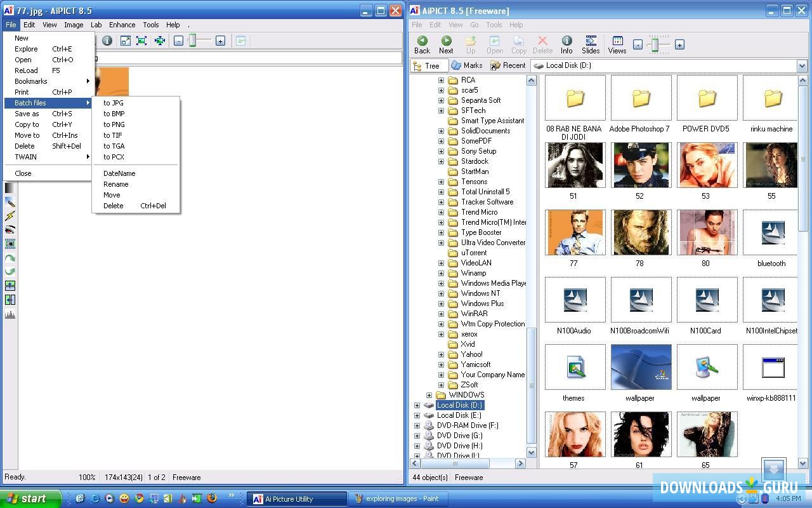Click the zoom in plus button in the 77.jpg toolbar

tap(220, 41)
